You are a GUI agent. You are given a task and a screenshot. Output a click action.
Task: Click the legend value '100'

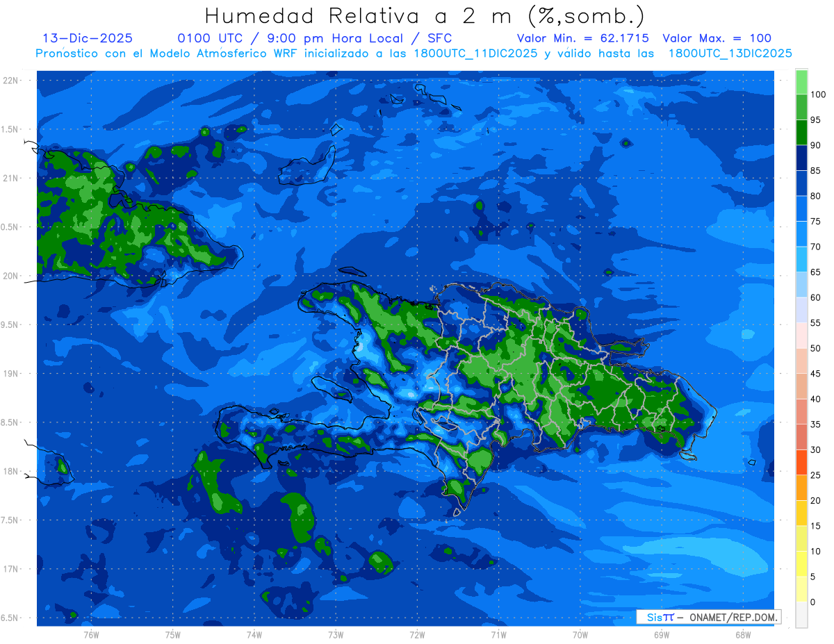pyautogui.click(x=817, y=94)
